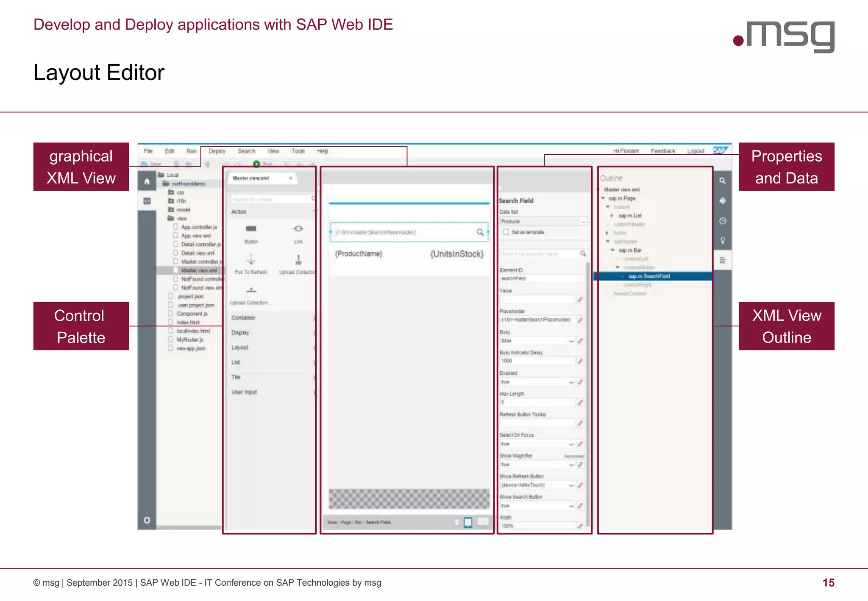Expand the List palette section
This screenshot has width=868, height=601.
pyautogui.click(x=272, y=362)
